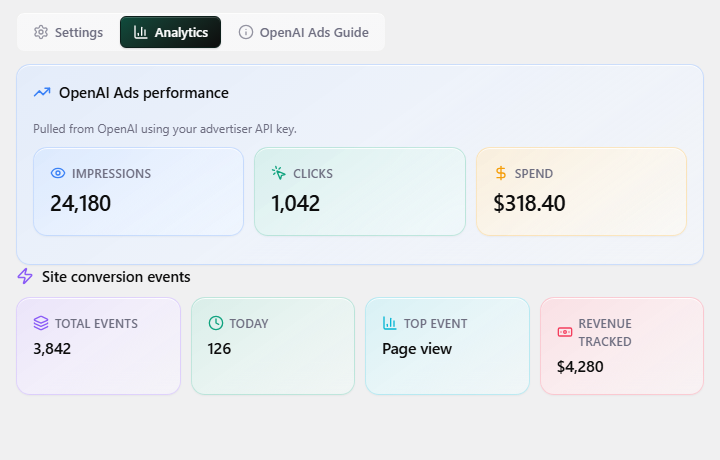Select the Page view top event value
720x460 pixels.
tap(417, 349)
